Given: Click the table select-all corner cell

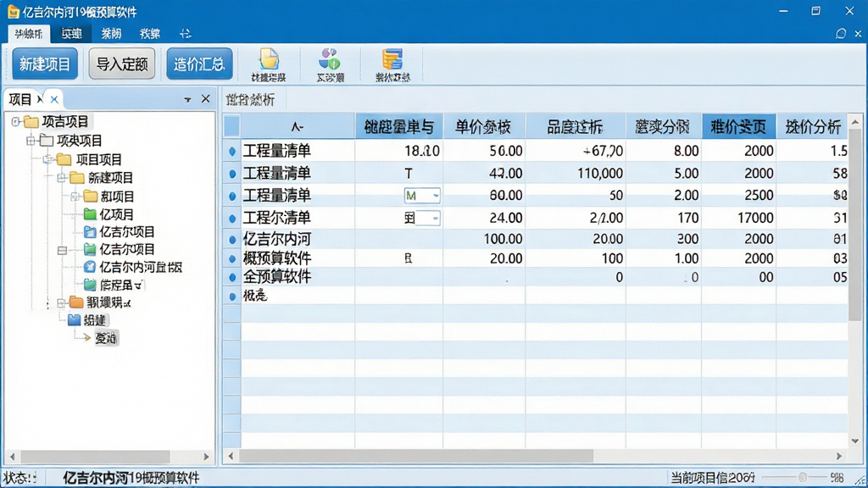Looking at the screenshot, I should click(x=232, y=127).
